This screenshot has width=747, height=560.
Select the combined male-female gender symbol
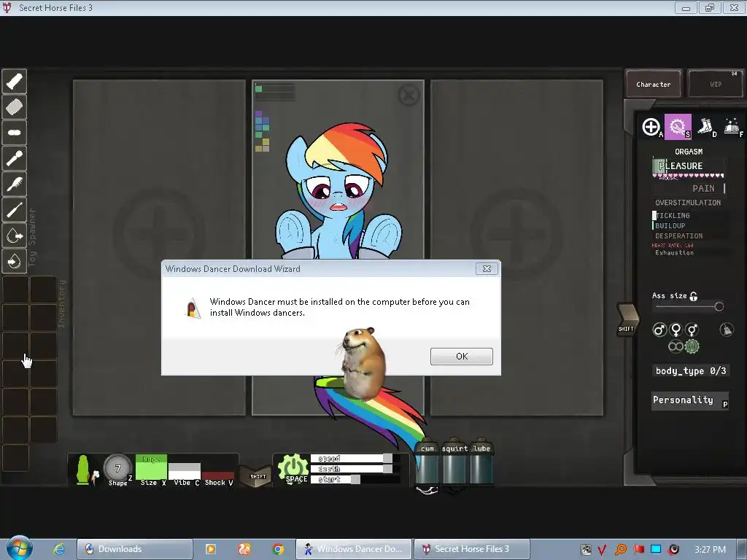point(692,330)
